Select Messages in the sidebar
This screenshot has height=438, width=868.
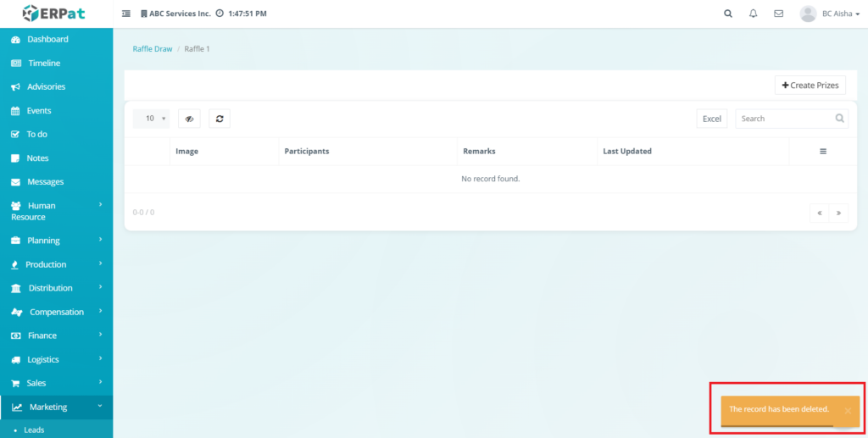coord(45,182)
